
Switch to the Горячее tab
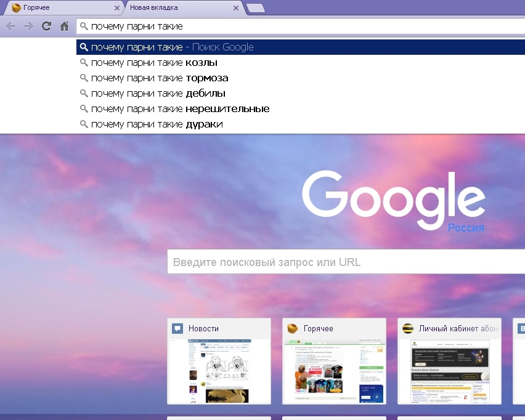coord(63,7)
